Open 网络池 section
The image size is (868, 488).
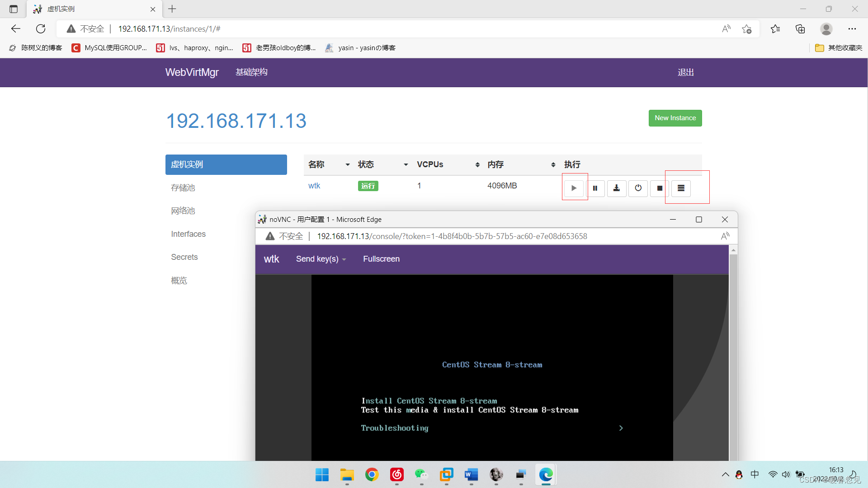[x=183, y=211]
